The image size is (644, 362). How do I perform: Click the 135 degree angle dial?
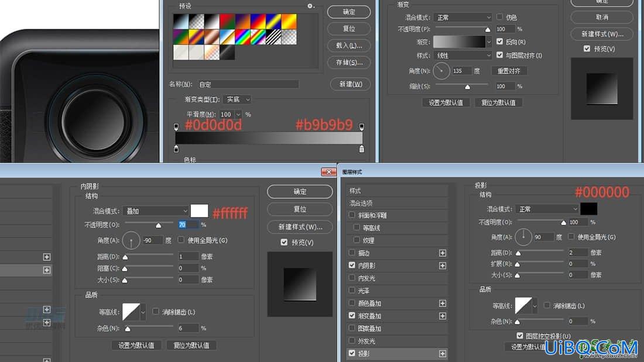(441, 71)
